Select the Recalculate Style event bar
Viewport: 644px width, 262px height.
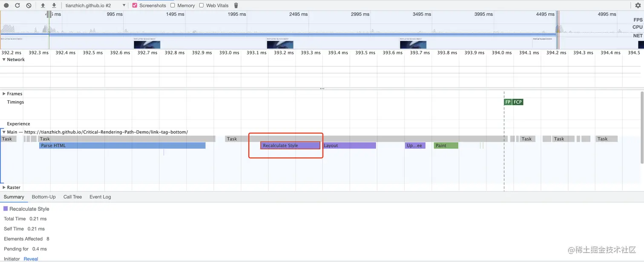(290, 145)
